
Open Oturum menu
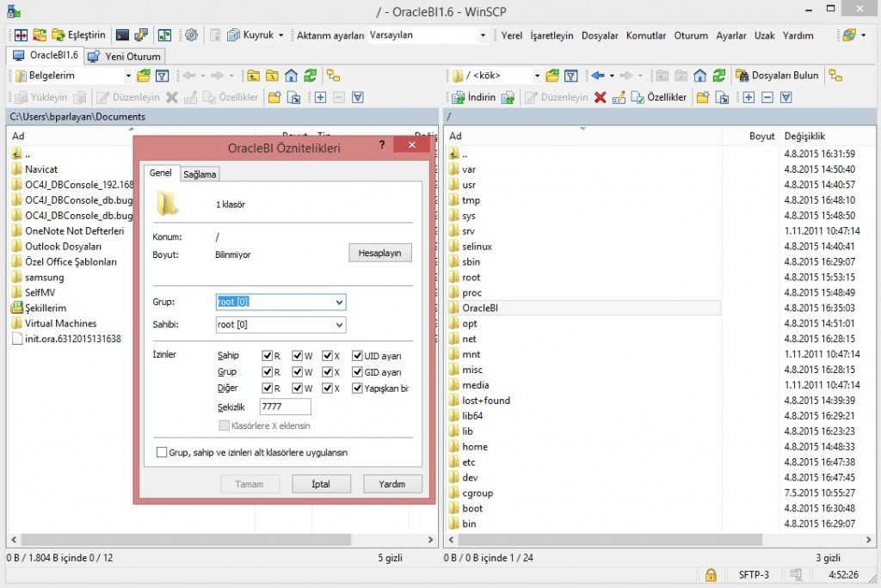[691, 35]
